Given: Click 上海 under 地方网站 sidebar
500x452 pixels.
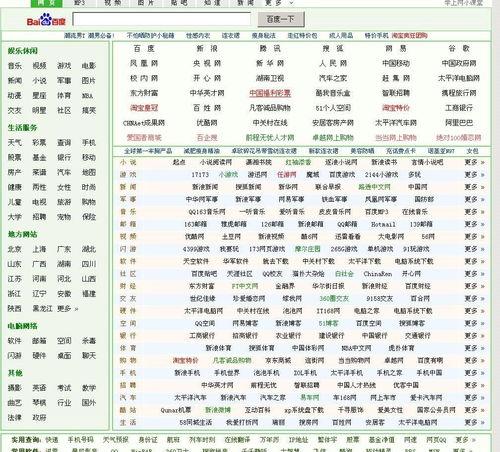Looking at the screenshot, I should click(x=39, y=249).
